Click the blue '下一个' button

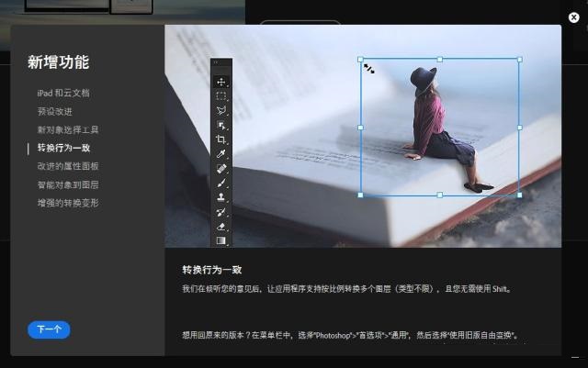pyautogui.click(x=49, y=329)
